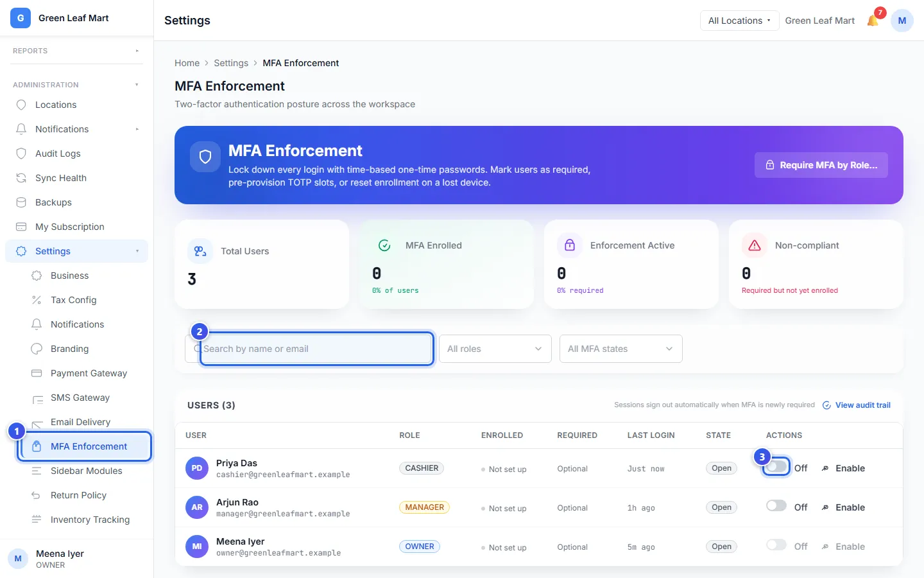
Task: Click the notification bell icon
Action: click(x=873, y=21)
